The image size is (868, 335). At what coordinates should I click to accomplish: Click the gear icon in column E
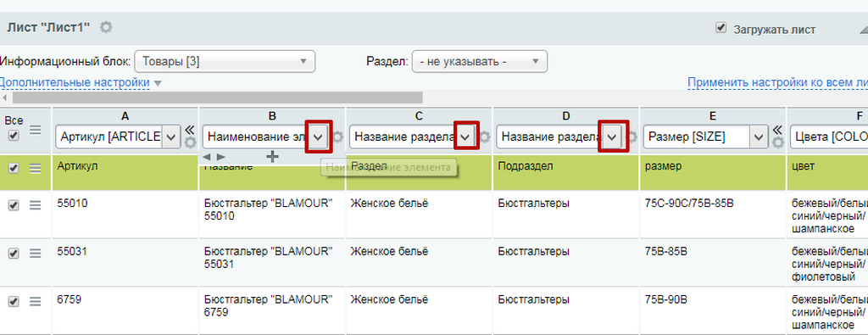pos(778,142)
